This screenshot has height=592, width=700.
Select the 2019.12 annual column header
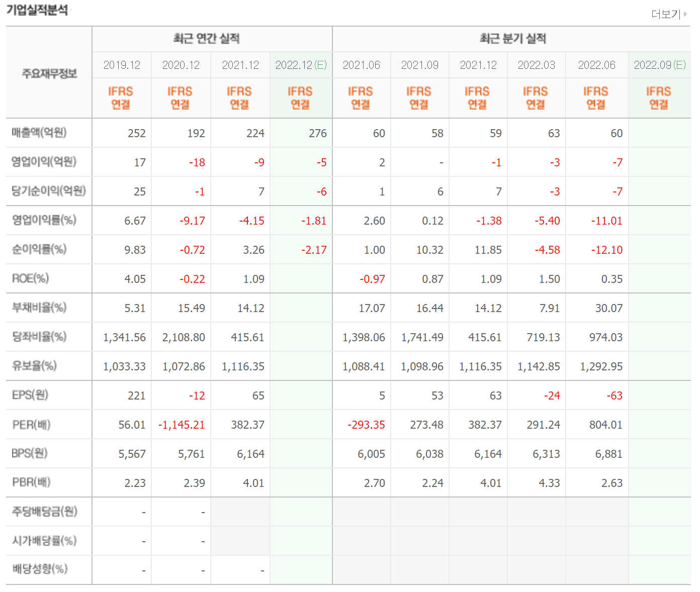point(122,65)
